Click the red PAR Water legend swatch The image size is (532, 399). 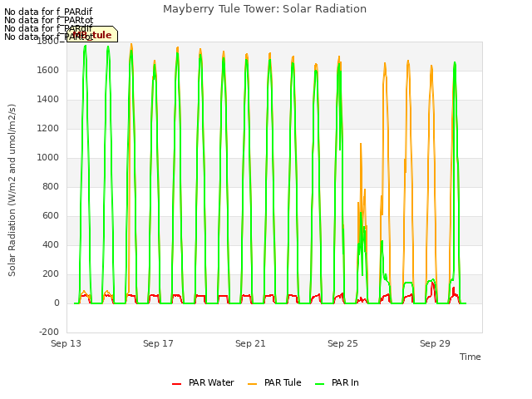pyautogui.click(x=176, y=384)
